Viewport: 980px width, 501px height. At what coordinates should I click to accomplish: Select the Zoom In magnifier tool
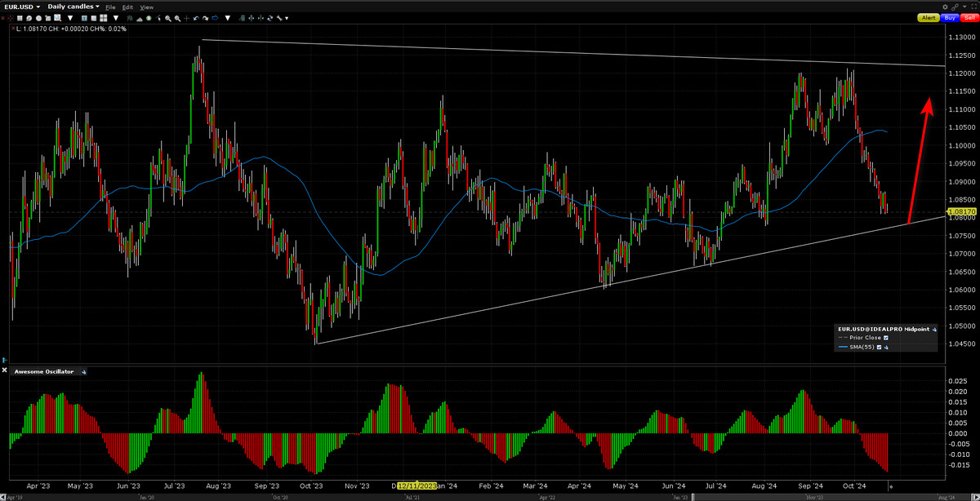point(168,17)
